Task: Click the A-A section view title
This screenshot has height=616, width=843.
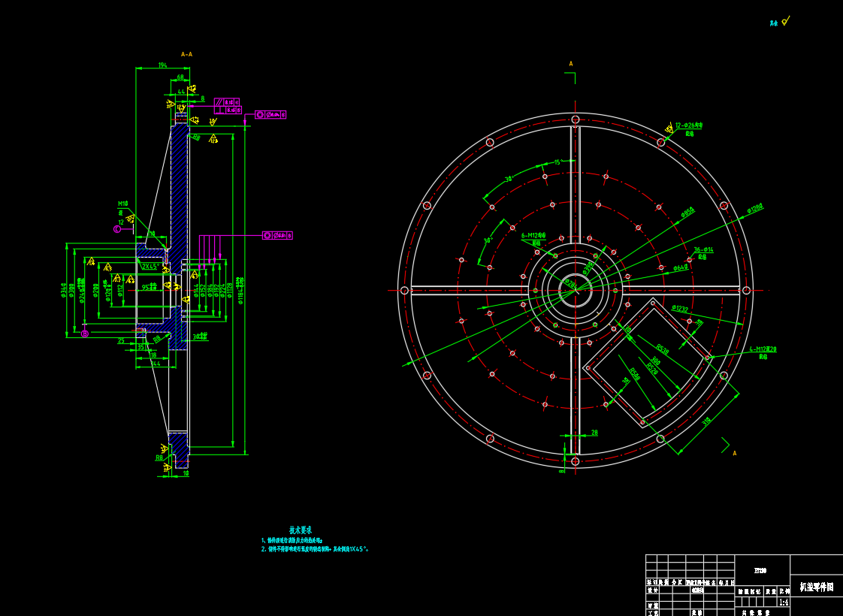Action: tap(186, 54)
